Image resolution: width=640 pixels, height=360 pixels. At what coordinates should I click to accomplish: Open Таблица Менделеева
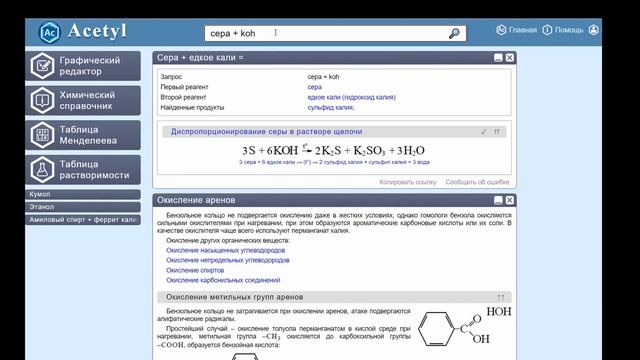(83, 135)
